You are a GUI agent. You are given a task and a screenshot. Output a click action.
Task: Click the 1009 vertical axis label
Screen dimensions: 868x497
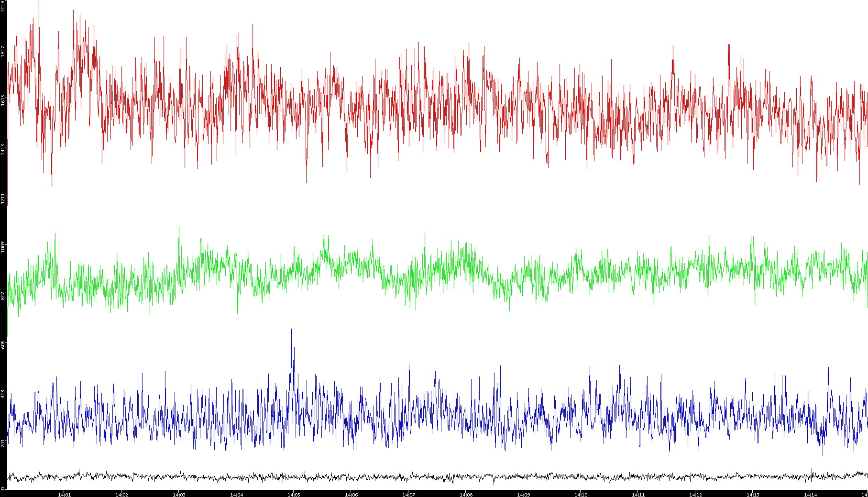click(x=3, y=247)
